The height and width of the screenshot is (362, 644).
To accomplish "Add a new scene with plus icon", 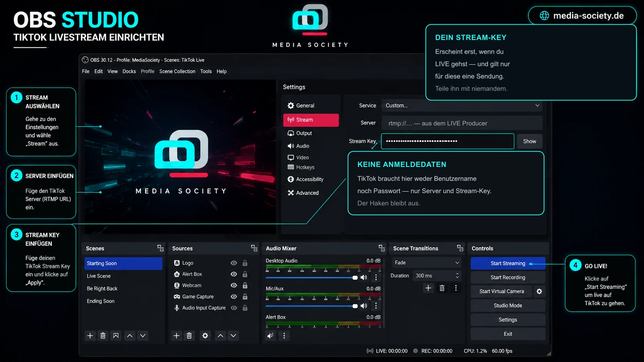I will pyautogui.click(x=90, y=335).
